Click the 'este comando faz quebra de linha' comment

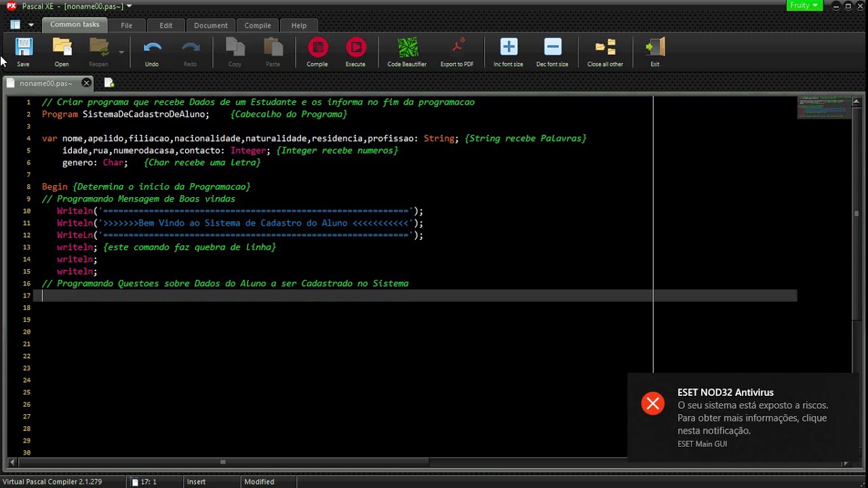tap(190, 247)
